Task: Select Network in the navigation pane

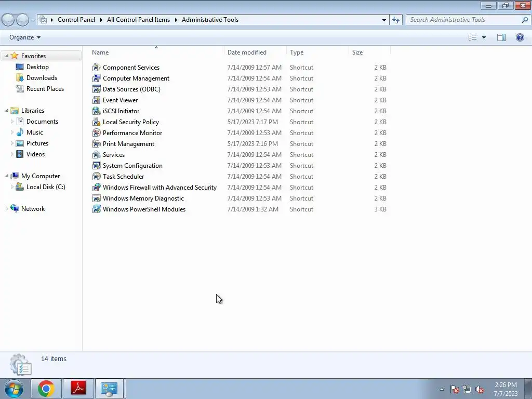Action: [33, 209]
